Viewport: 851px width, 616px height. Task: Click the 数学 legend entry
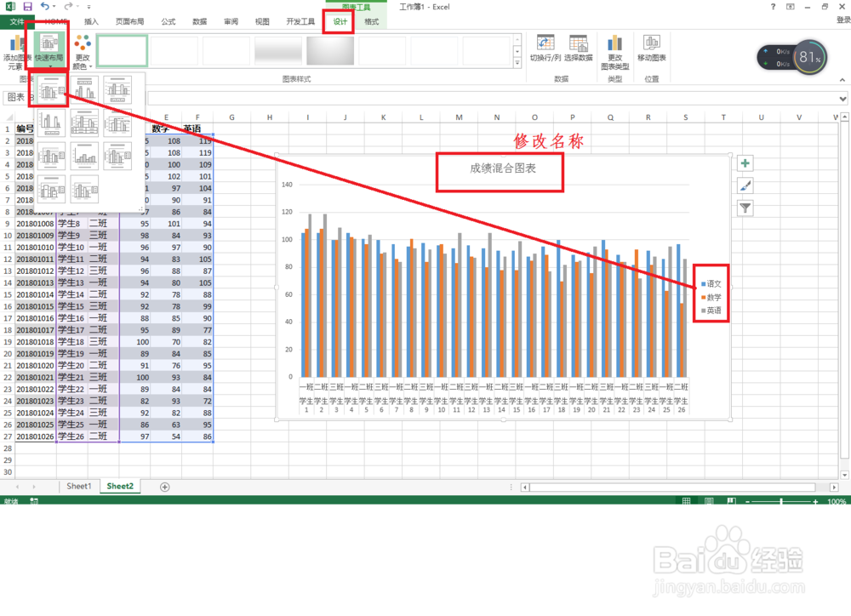(711, 298)
